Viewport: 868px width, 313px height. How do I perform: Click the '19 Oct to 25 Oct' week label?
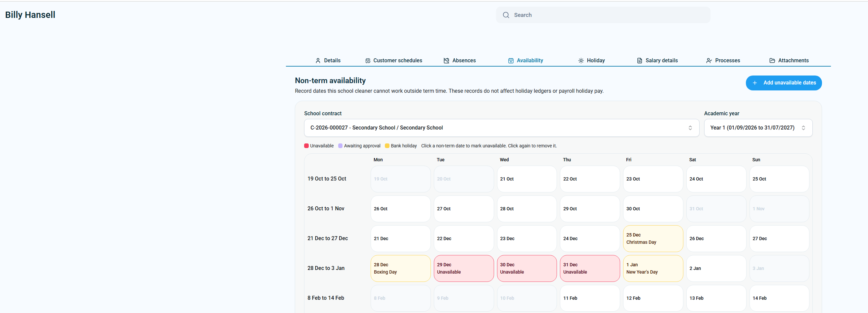(327, 179)
